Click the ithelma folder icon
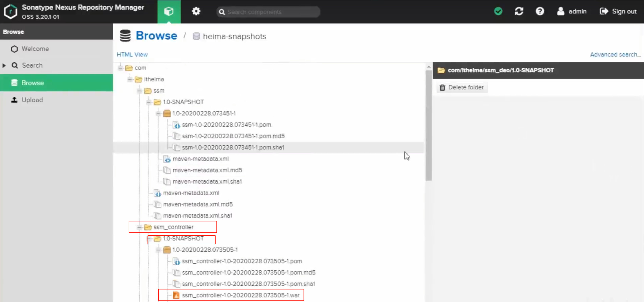The width and height of the screenshot is (644, 302). 138,79
